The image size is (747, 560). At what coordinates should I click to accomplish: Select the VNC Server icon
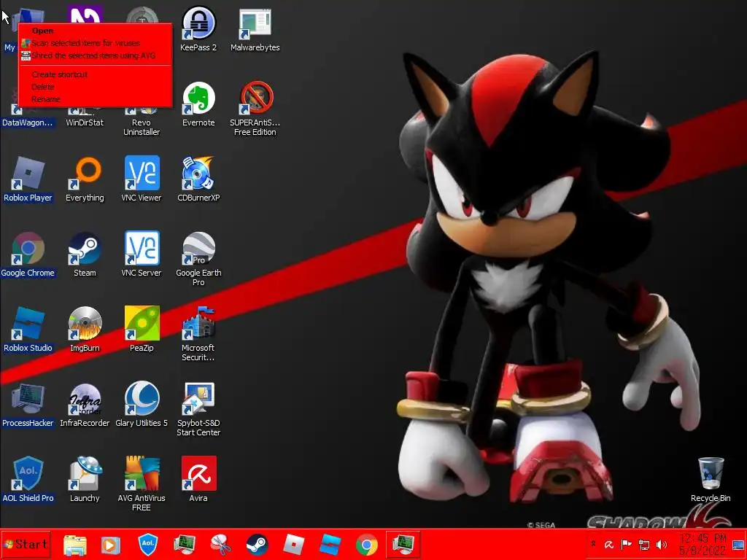[142, 254]
